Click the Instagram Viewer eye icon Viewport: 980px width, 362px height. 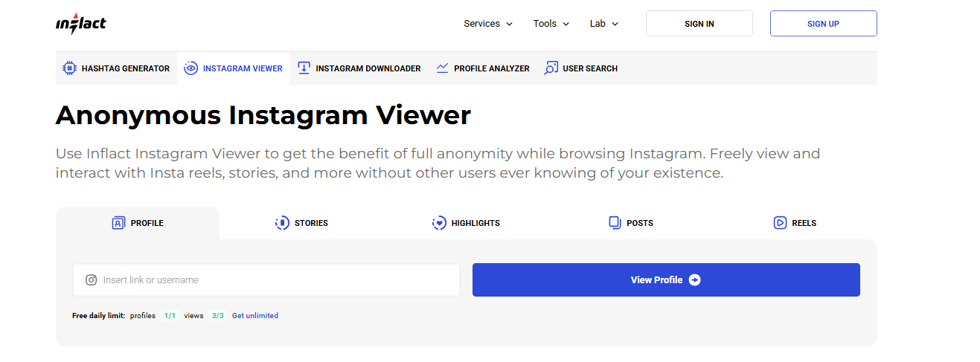191,68
